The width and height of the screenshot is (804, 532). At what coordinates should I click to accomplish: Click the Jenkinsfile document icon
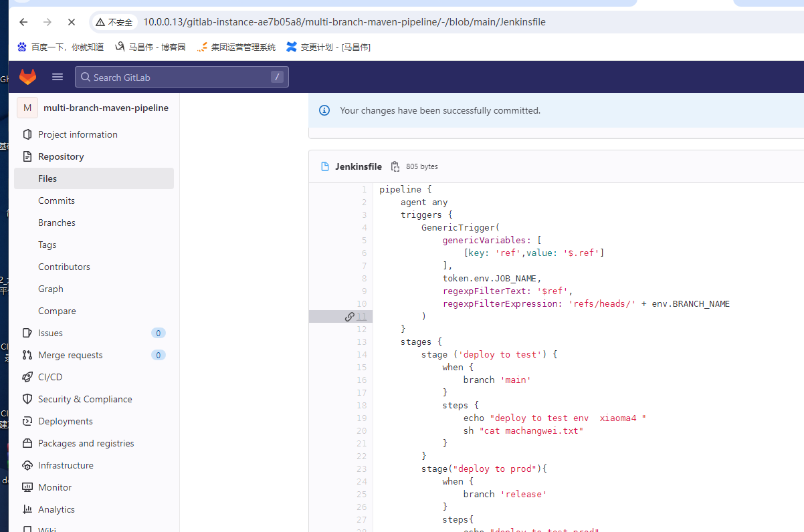325,166
